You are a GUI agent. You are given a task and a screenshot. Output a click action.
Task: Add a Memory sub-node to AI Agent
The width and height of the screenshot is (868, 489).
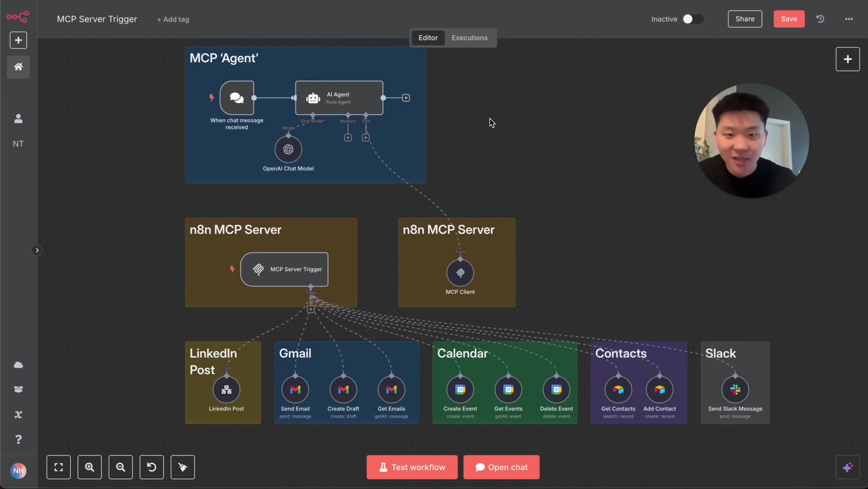[x=348, y=138]
